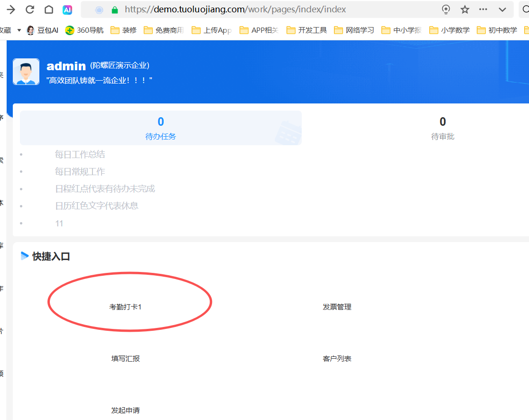The height and width of the screenshot is (420, 529).
Task: Click the 发起申请 shortcut
Action: [125, 411]
